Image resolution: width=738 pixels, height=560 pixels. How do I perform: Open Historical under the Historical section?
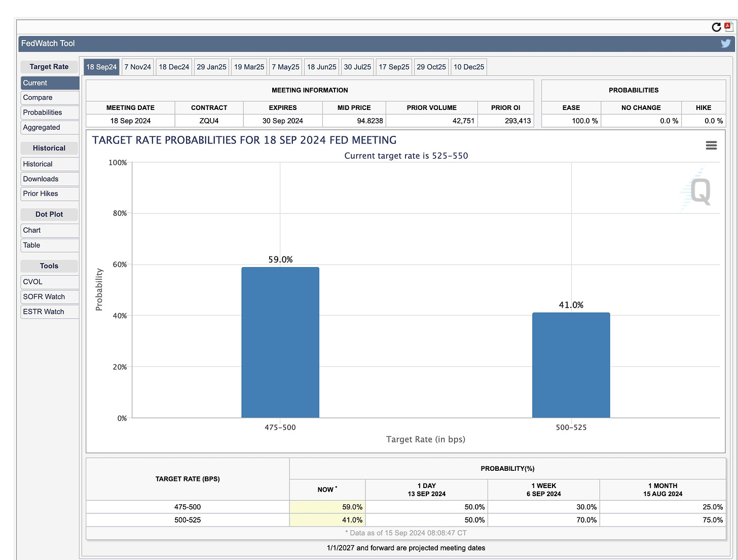[x=50, y=164]
